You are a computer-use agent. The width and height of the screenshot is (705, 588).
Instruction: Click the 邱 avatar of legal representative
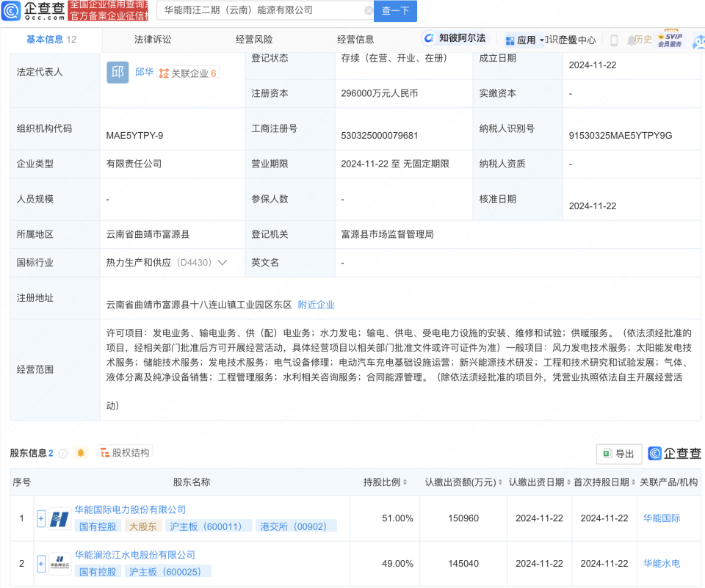click(x=117, y=72)
